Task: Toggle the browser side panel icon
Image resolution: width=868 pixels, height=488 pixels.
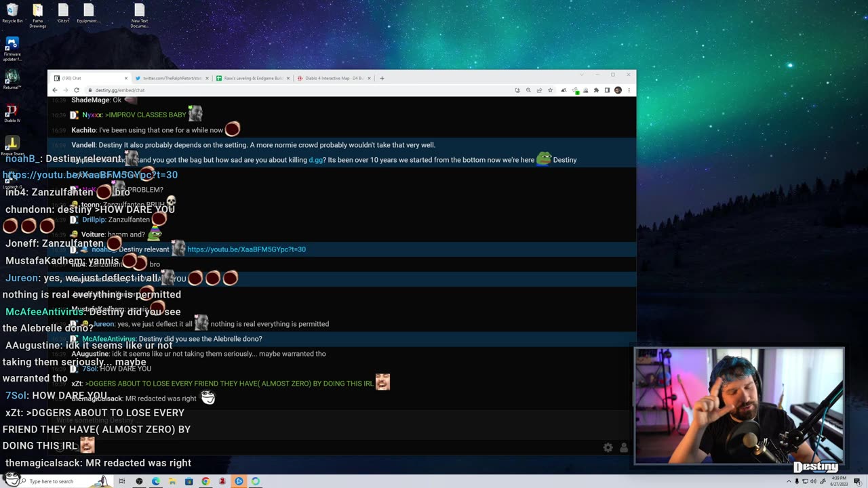Action: point(607,90)
